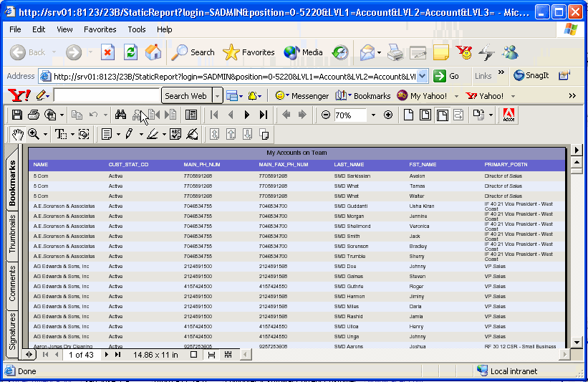Viewport: 588px width, 382px height.
Task: Open the zoom percentage dropdown
Action: point(373,115)
